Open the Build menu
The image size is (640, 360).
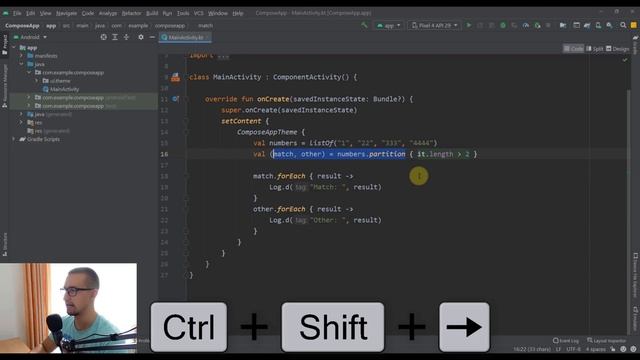coord(152,13)
